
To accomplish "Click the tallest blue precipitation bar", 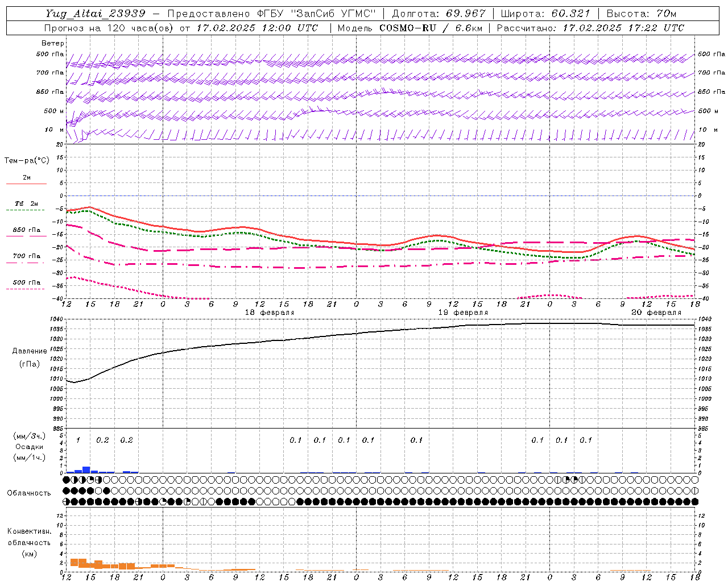I will tap(86, 469).
